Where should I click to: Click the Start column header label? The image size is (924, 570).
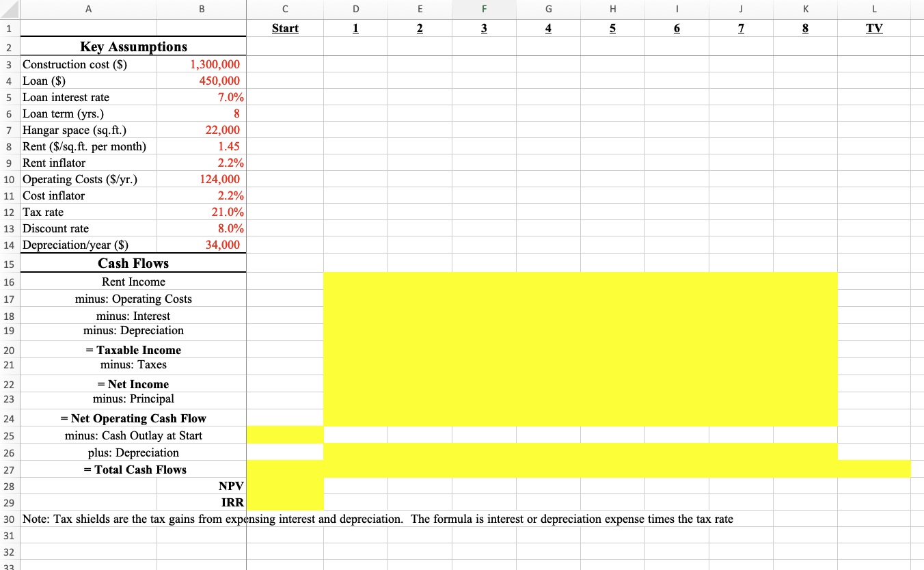[285, 28]
